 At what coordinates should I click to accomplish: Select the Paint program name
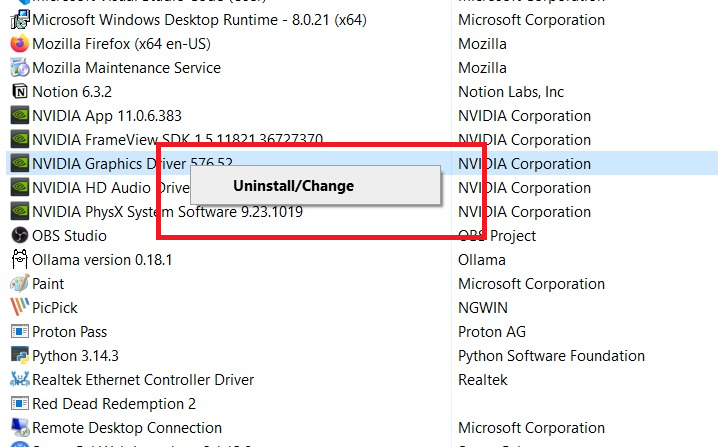[48, 283]
